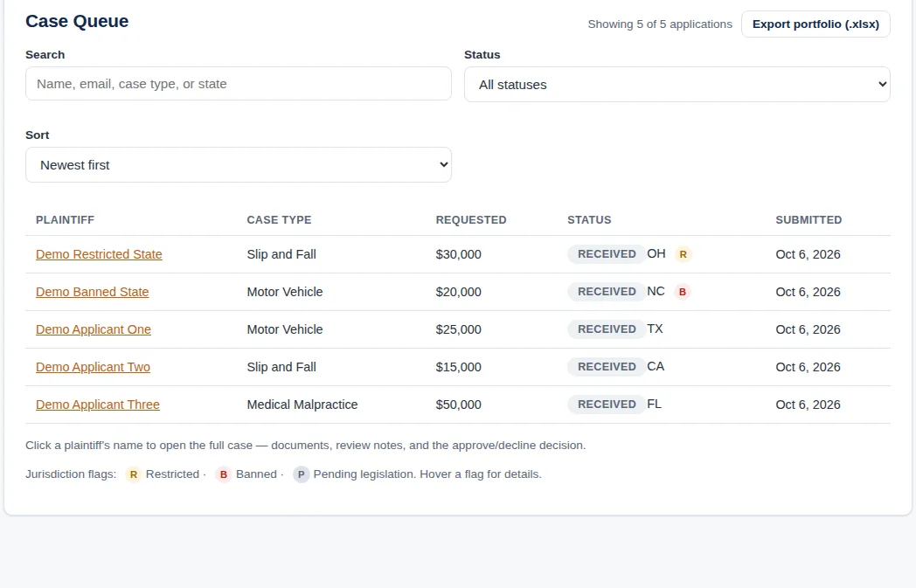916x588 pixels.
Task: Click RECEIVED badge in the TX row
Action: click(607, 329)
